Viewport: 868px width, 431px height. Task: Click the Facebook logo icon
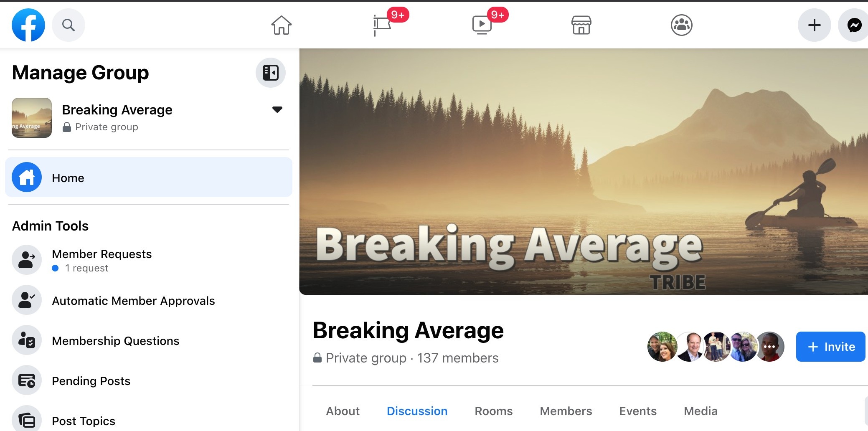(28, 25)
